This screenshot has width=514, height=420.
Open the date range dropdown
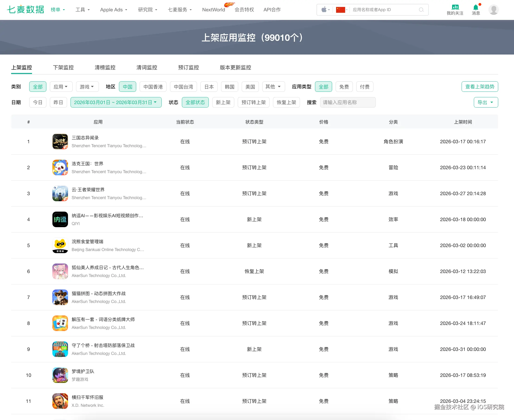(x=116, y=102)
